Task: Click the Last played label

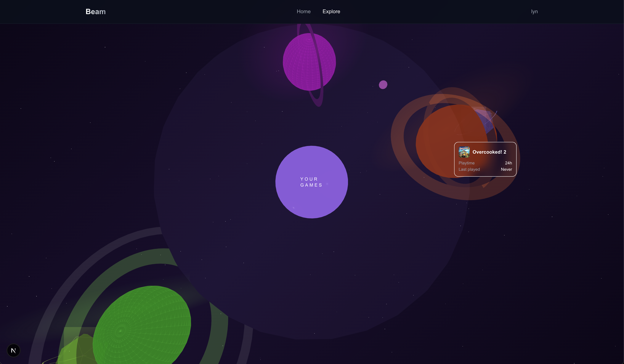Action: coord(469,169)
